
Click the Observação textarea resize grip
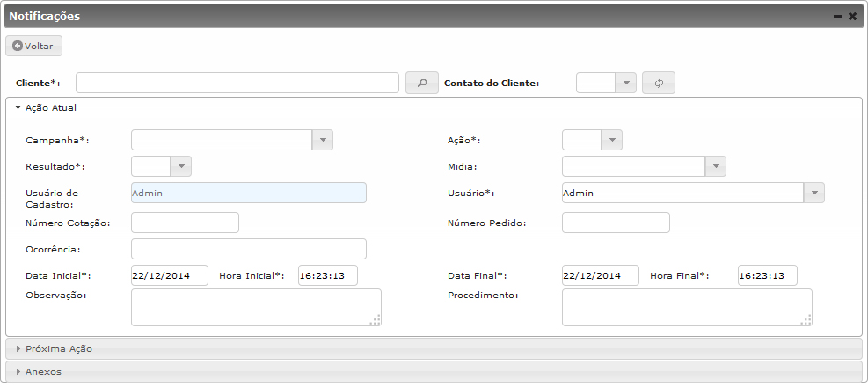pyautogui.click(x=376, y=320)
